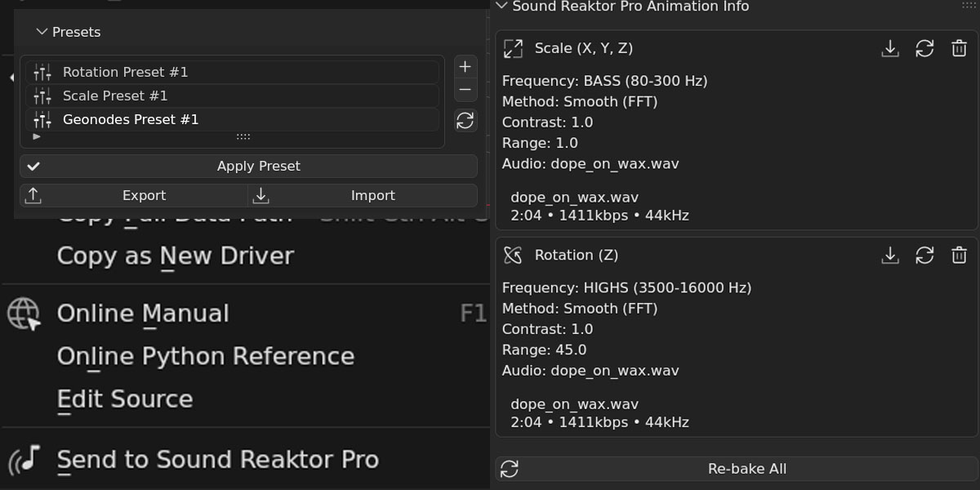Choose Copy as New Driver

point(176,256)
